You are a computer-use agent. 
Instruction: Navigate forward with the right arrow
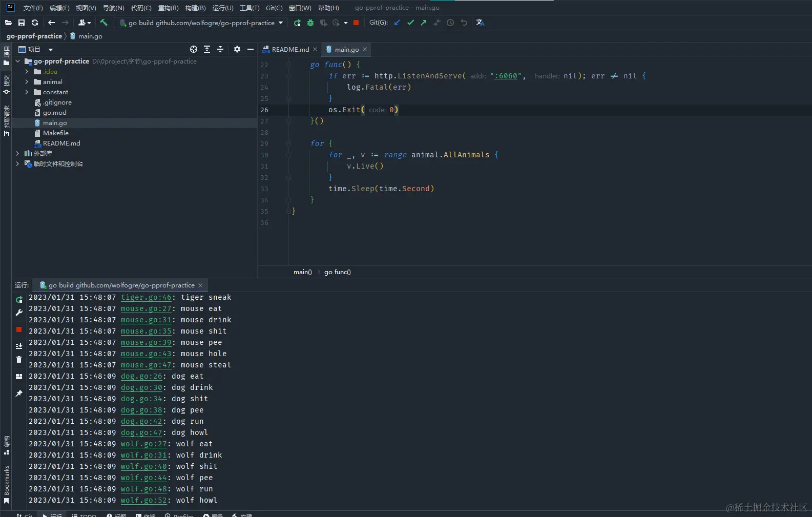click(x=65, y=23)
